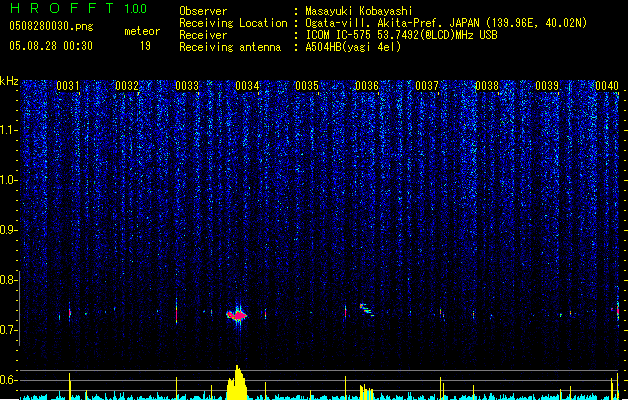The width and height of the screenshot is (629, 400).
Task: Click time marker 0036
Action: (367, 86)
